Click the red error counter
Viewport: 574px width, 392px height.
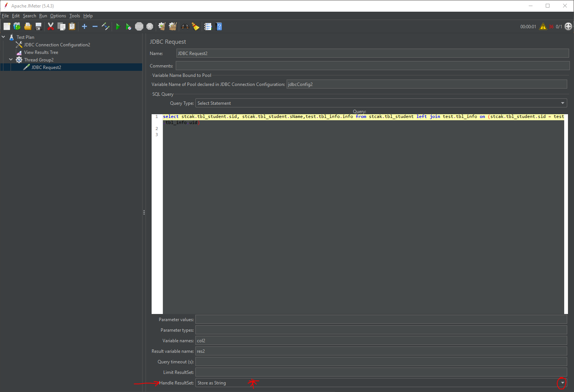551,27
